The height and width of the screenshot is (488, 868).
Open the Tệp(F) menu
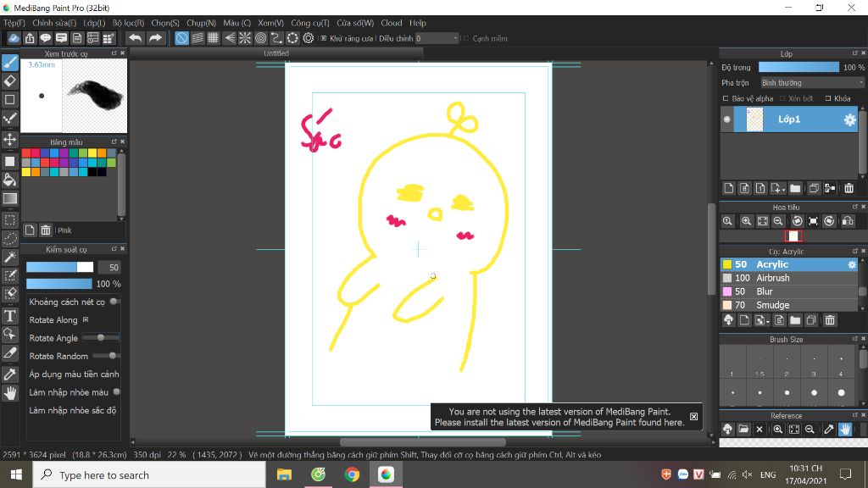(x=14, y=23)
